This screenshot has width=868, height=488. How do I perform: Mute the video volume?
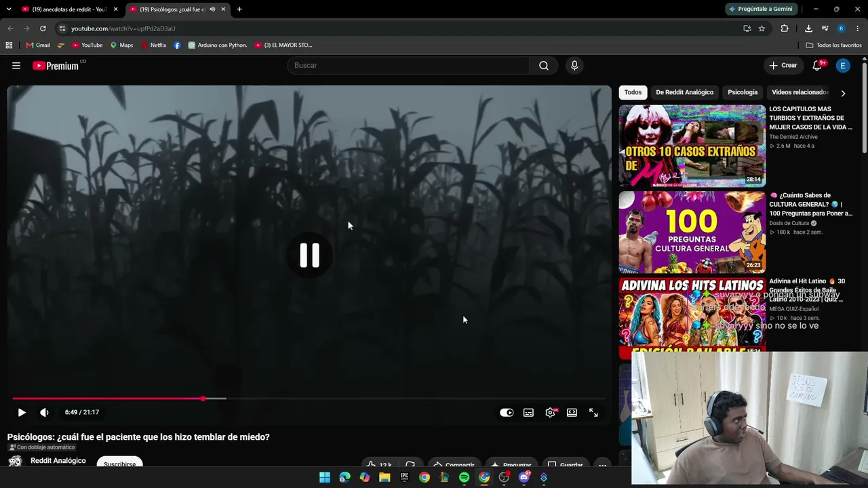pos(44,412)
